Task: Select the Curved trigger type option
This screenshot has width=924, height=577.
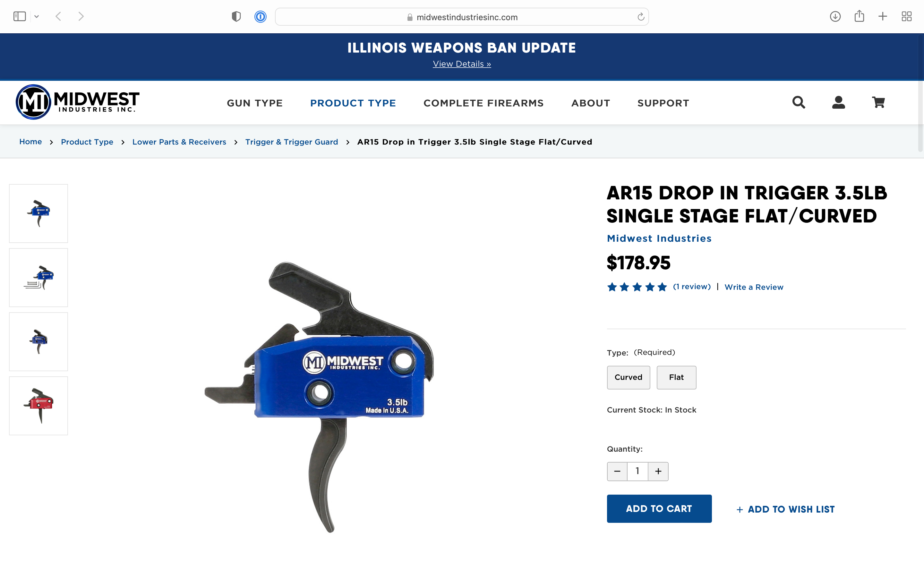Action: tap(629, 377)
